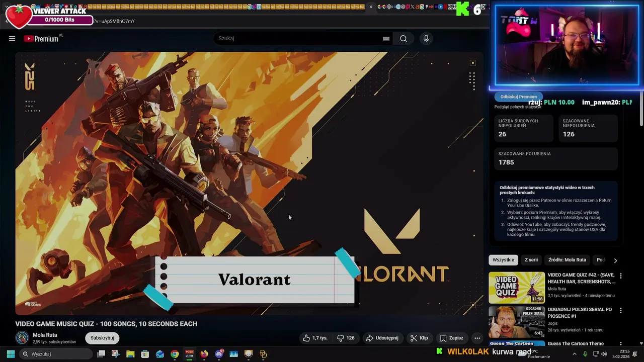Image resolution: width=644 pixels, height=362 pixels.
Task: Click the Szacowane niepolubienia value 126
Action: point(569,134)
